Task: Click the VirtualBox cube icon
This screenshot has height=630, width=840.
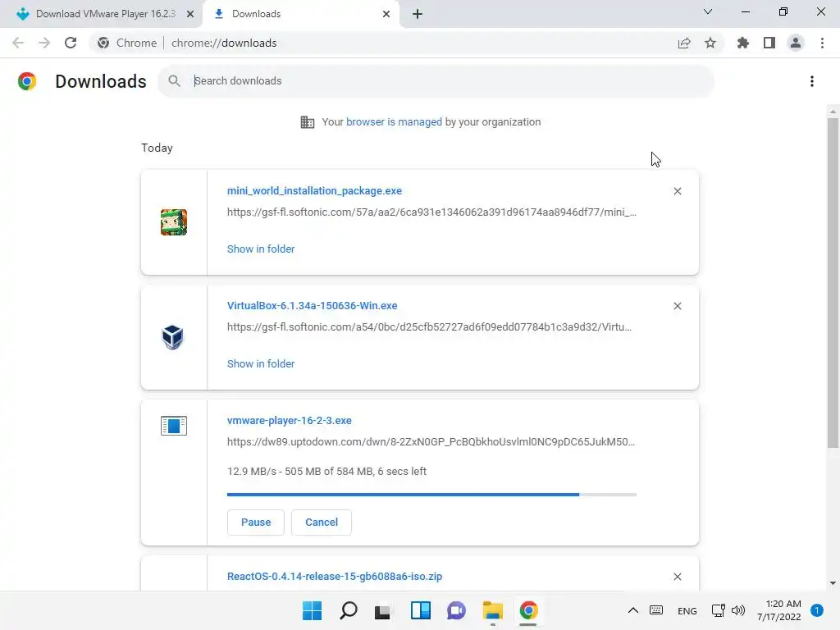Action: pos(172,337)
